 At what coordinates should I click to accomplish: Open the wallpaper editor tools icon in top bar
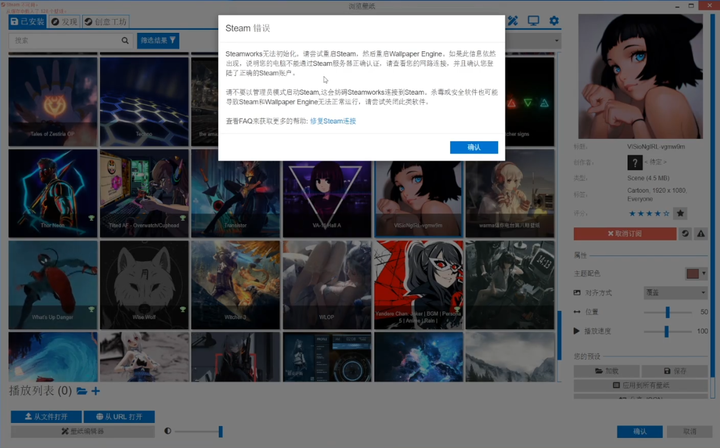[512, 21]
